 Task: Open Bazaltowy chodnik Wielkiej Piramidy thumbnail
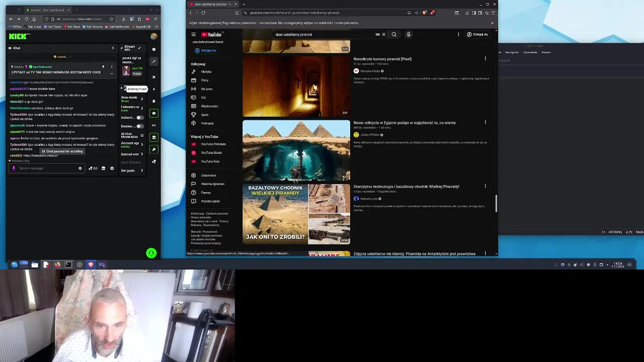296,214
